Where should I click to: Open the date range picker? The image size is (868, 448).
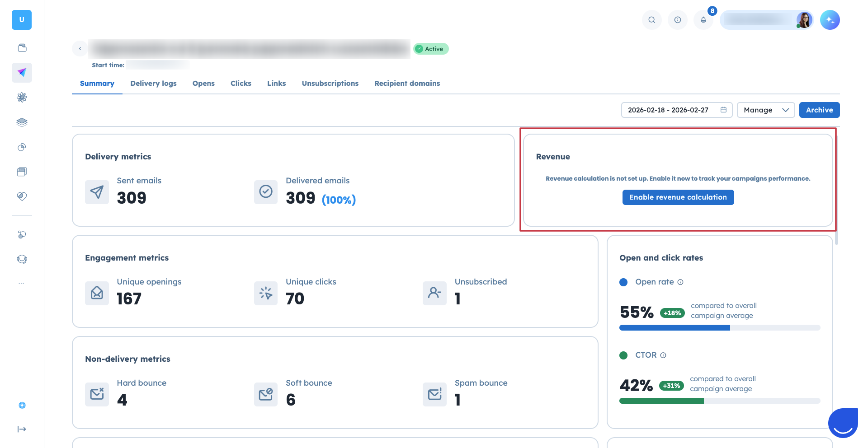coord(676,110)
